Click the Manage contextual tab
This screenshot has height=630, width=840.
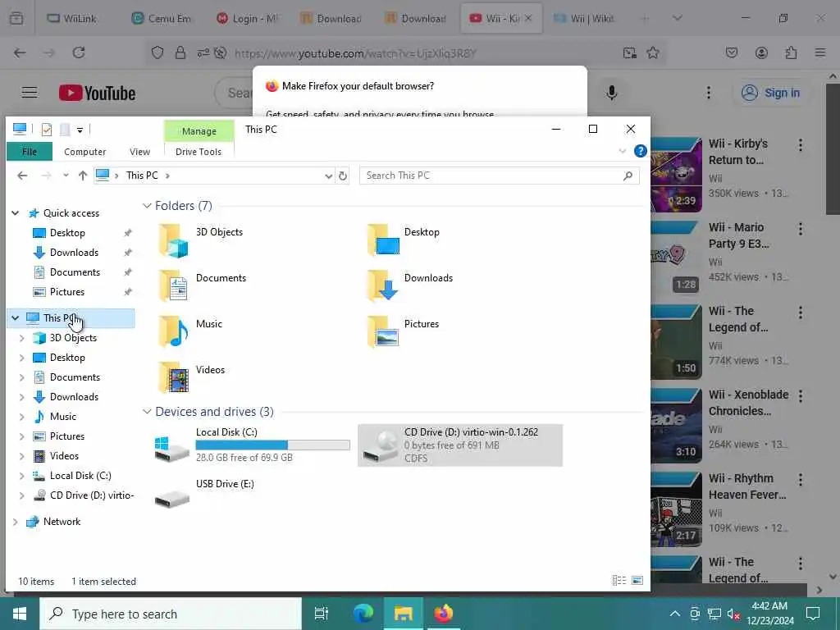[199, 131]
